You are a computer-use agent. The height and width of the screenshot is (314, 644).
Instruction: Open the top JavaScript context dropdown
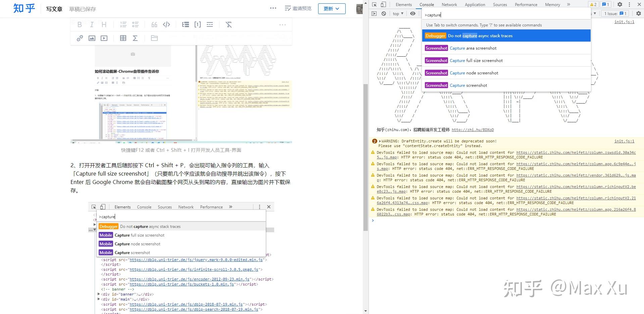point(398,13)
